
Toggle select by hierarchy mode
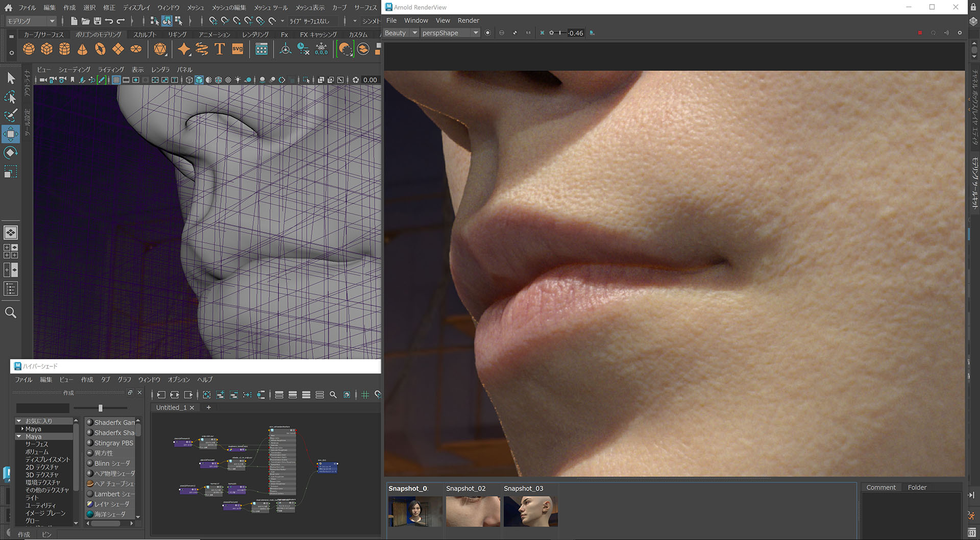tap(155, 21)
